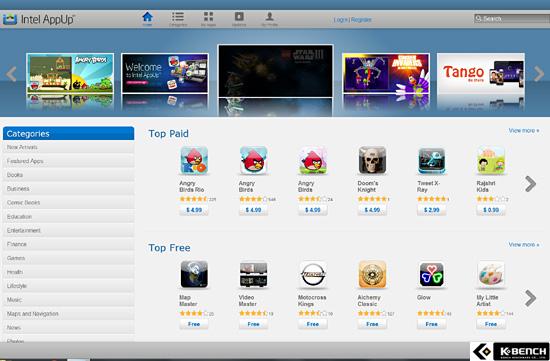Click View more for Top Paid
This screenshot has height=361, width=550.
coord(524,131)
